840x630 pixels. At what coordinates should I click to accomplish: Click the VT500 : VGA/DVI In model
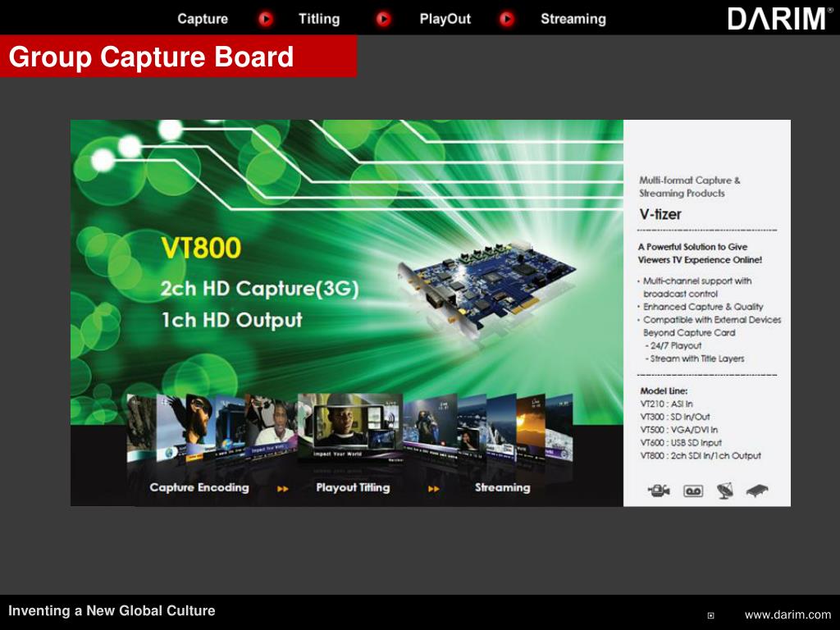coord(678,430)
